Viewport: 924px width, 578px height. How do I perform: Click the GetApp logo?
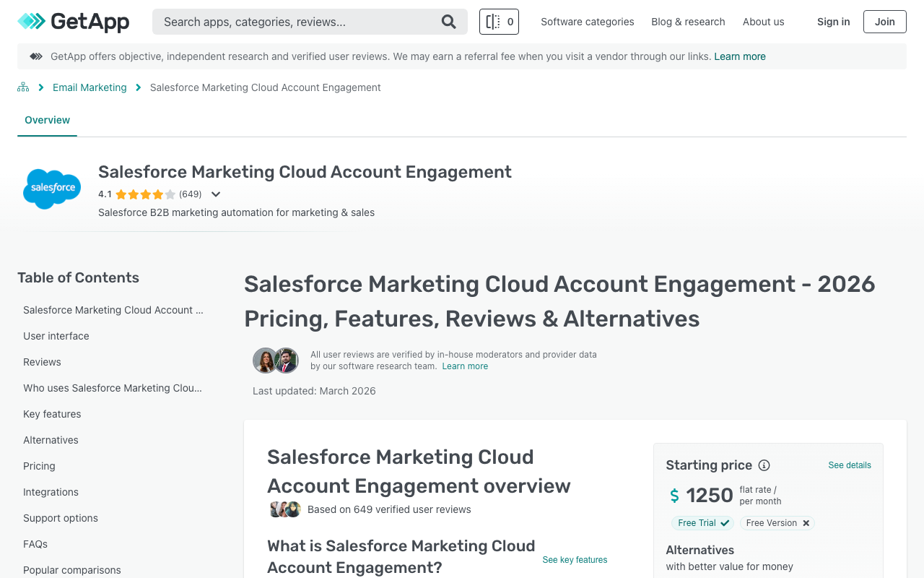pyautogui.click(x=74, y=22)
